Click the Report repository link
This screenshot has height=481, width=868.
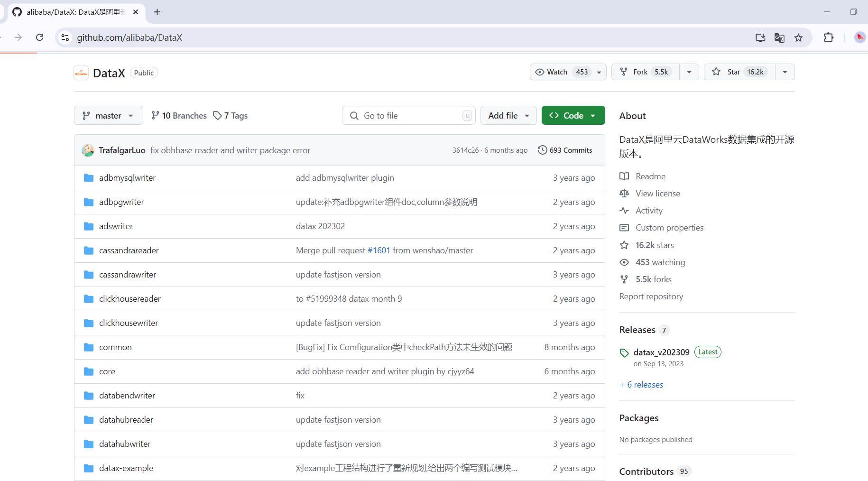651,296
